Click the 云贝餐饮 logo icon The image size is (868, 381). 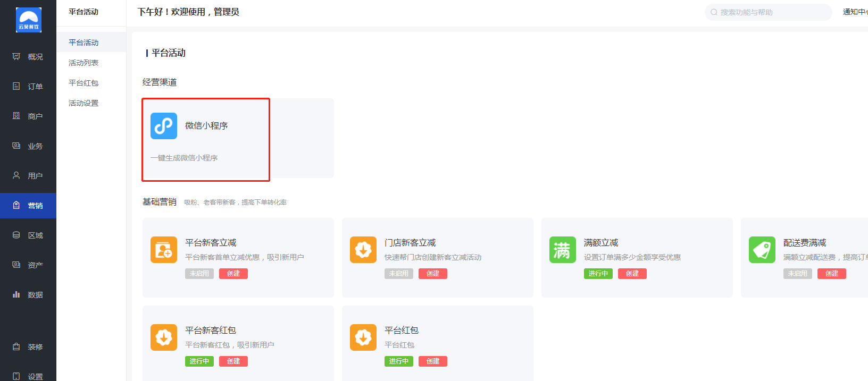tap(29, 20)
